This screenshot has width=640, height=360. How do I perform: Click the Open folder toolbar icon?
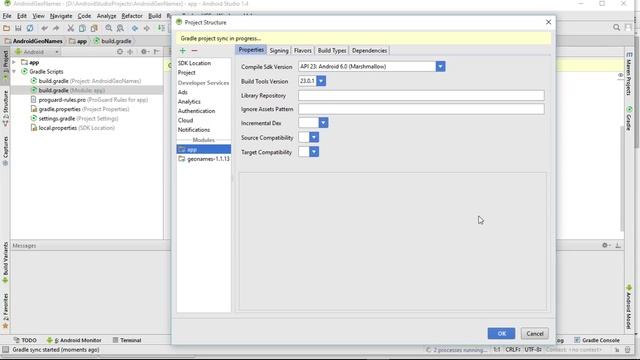[6, 28]
